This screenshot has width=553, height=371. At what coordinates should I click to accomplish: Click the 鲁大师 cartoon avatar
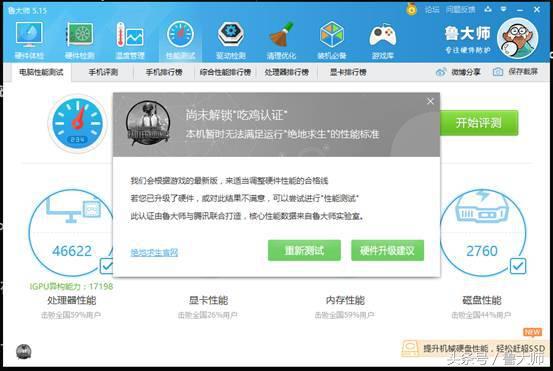click(x=517, y=38)
